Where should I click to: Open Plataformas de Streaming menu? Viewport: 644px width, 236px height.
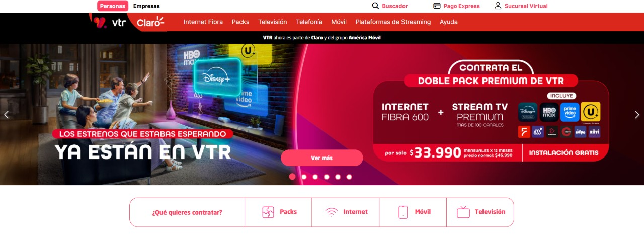coord(393,22)
